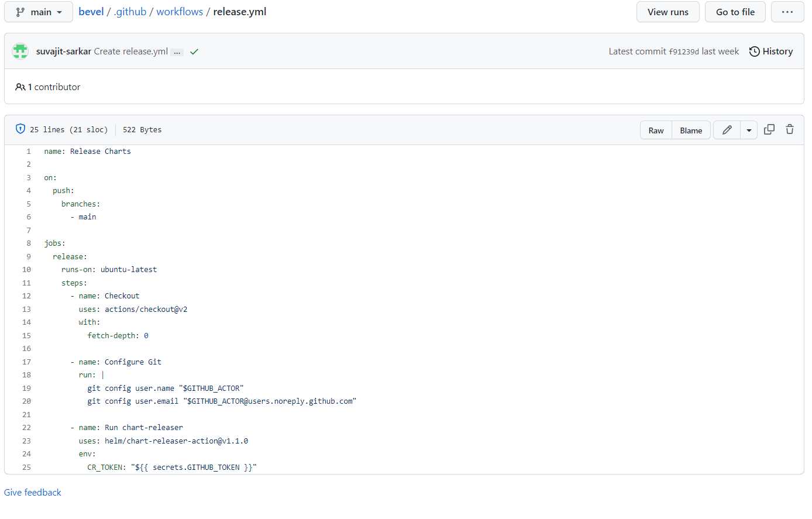The height and width of the screenshot is (519, 812).
Task: Open the main branch dropdown
Action: [38, 12]
